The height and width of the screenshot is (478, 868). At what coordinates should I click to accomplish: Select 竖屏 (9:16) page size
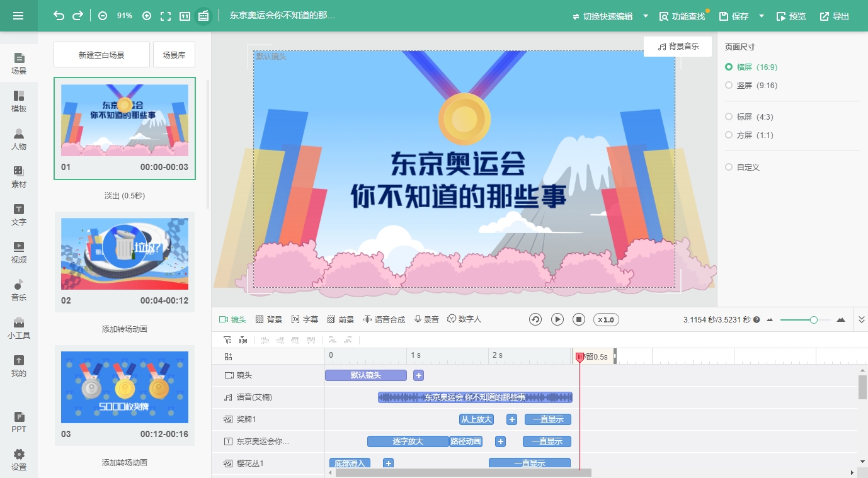pos(751,85)
